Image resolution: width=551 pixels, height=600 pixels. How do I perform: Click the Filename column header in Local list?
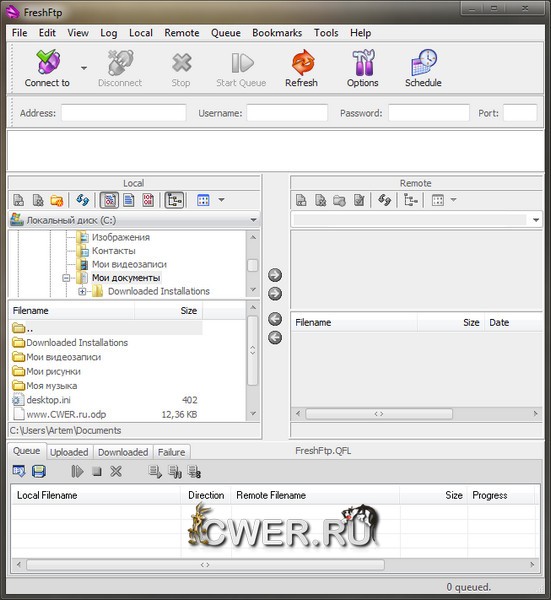pyautogui.click(x=72, y=310)
